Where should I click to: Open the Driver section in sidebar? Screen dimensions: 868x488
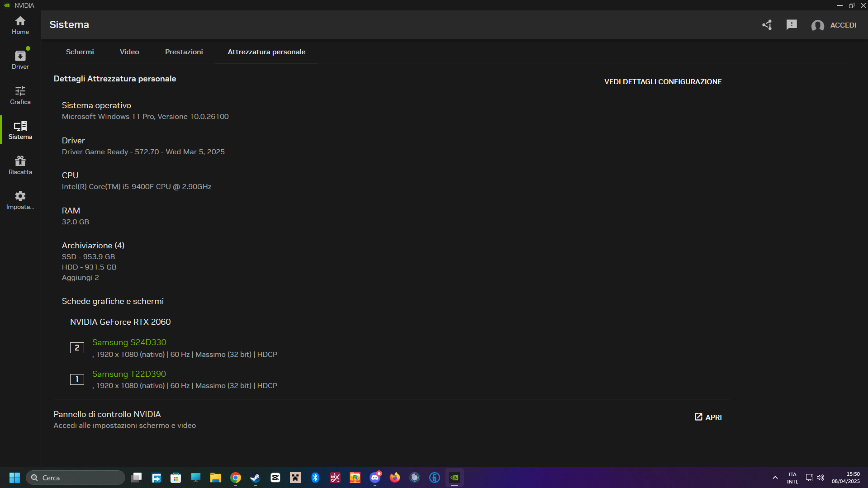20,60
